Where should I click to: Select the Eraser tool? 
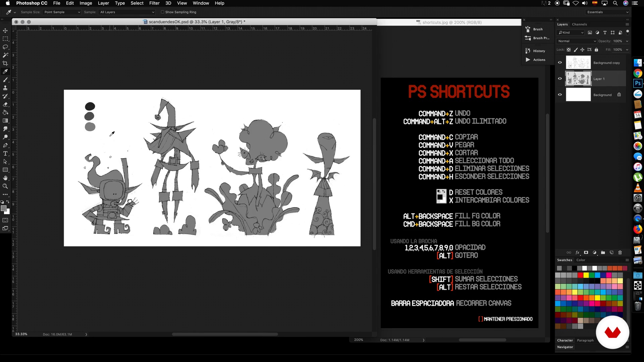pyautogui.click(x=5, y=104)
